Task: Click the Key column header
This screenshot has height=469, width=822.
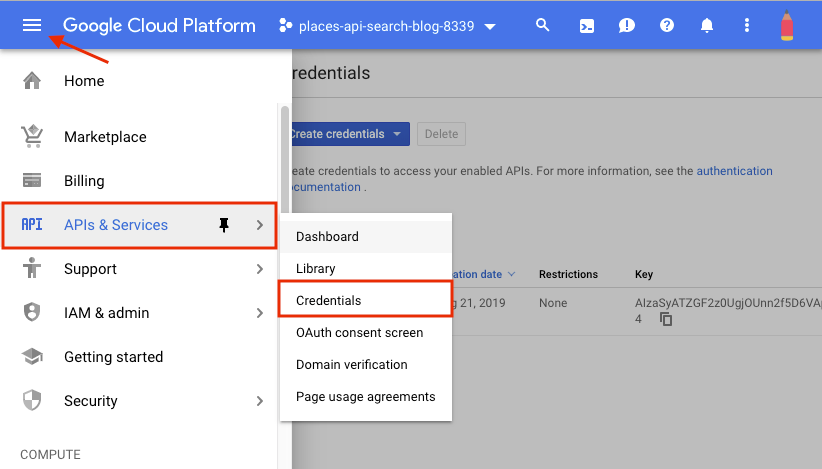Action: pyautogui.click(x=644, y=274)
